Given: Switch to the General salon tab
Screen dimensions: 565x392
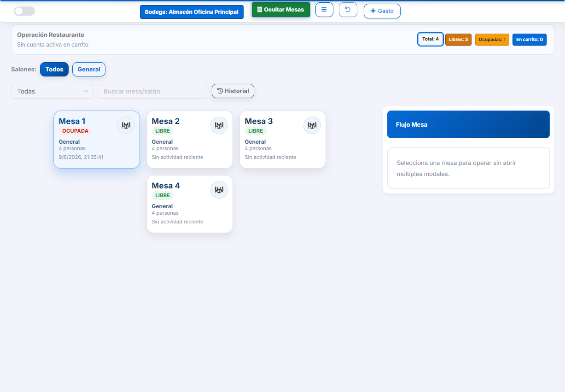Looking at the screenshot, I should click(x=89, y=69).
